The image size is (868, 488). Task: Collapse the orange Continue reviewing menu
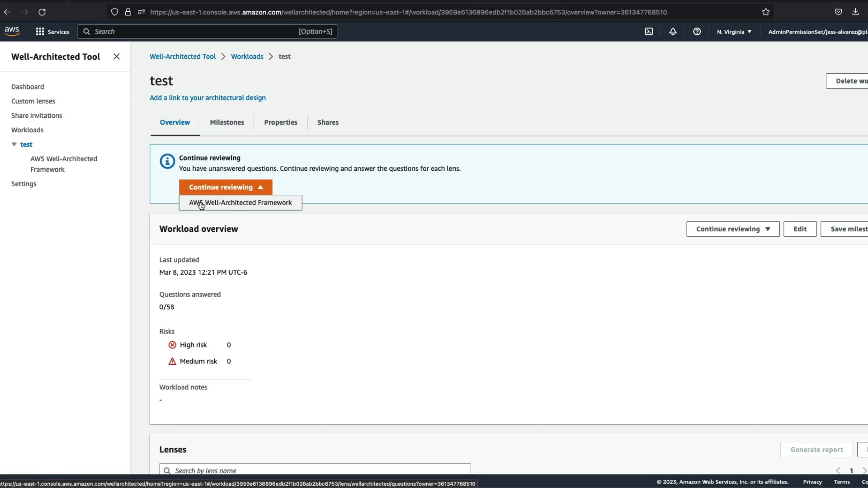[x=226, y=187]
